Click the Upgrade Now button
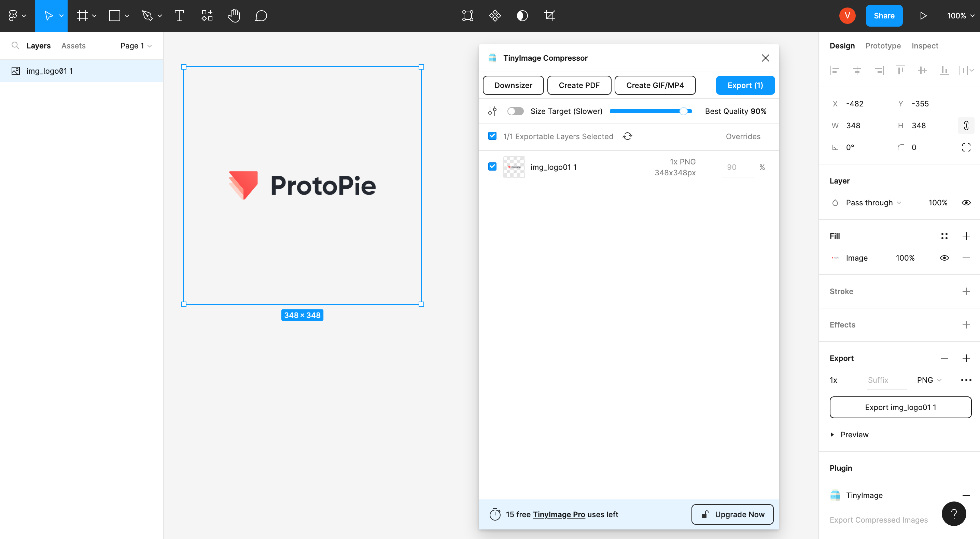The width and height of the screenshot is (980, 539). 731,514
